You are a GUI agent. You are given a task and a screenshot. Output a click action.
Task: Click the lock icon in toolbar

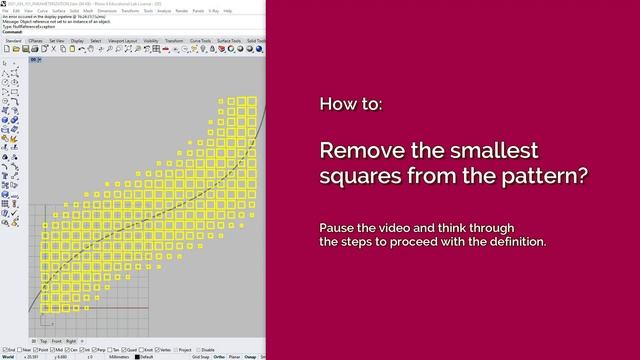pos(212,49)
